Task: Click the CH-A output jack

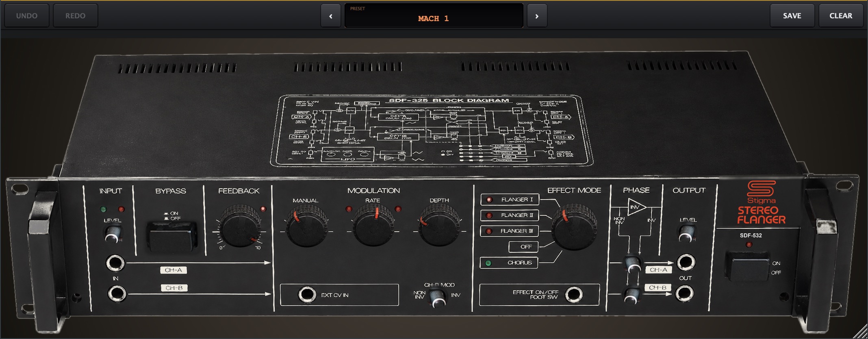Action: pos(686,263)
